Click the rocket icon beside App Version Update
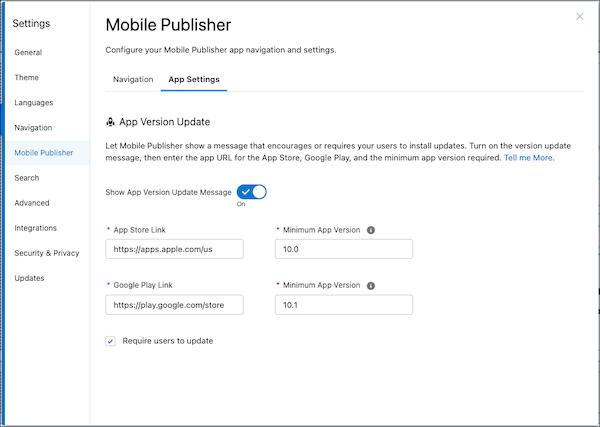The width and height of the screenshot is (600, 427). [110, 122]
